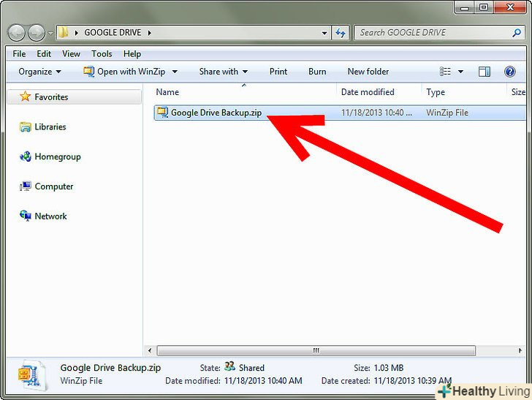532x400 pixels.
Task: Open the Edit menu
Action: [44, 54]
